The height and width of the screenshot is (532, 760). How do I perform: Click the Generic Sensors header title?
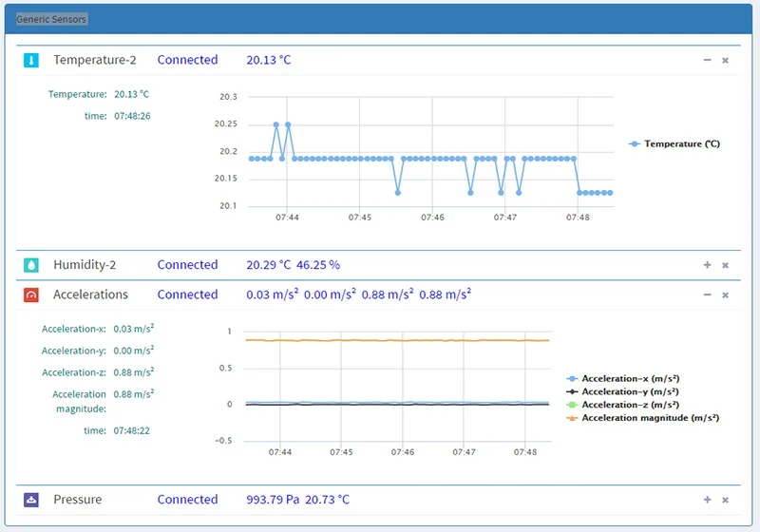point(51,19)
